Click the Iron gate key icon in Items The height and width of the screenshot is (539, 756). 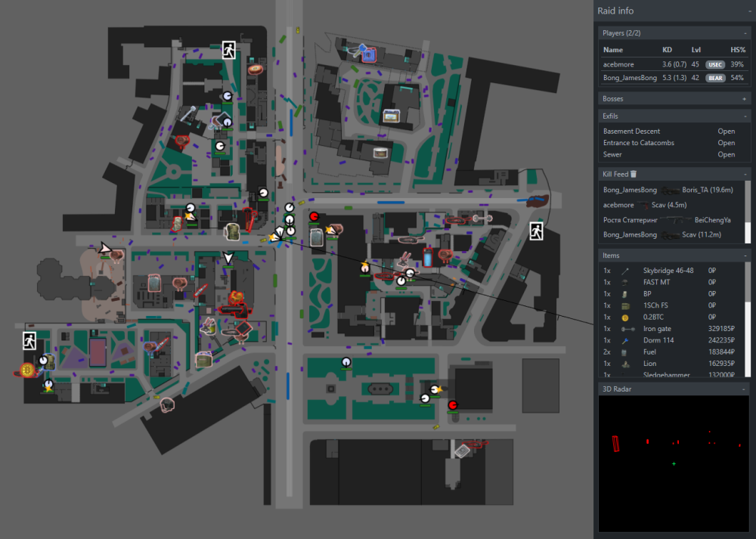tap(627, 329)
